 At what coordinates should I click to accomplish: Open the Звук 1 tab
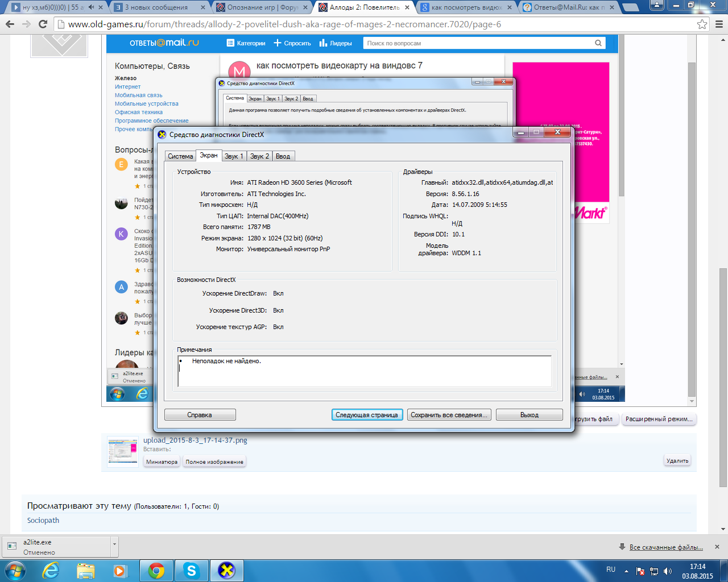(x=234, y=156)
